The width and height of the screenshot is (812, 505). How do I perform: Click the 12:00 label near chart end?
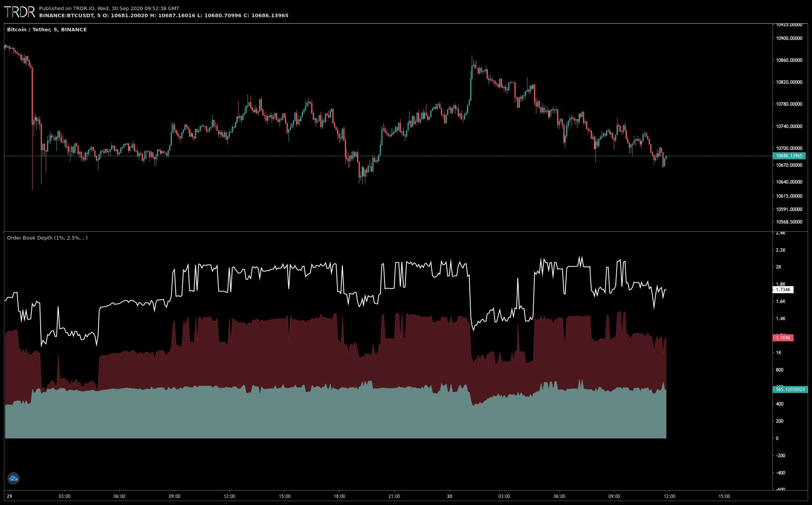pyautogui.click(x=669, y=496)
